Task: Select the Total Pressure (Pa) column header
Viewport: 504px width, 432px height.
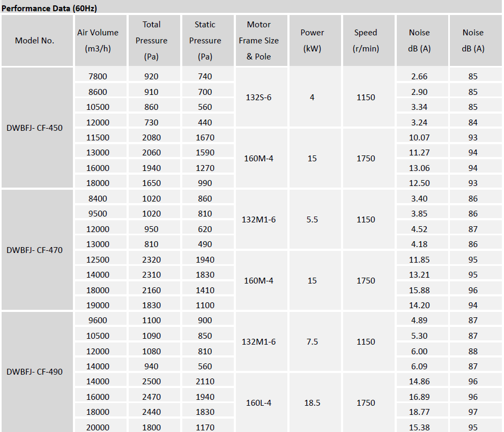Action: [x=151, y=41]
